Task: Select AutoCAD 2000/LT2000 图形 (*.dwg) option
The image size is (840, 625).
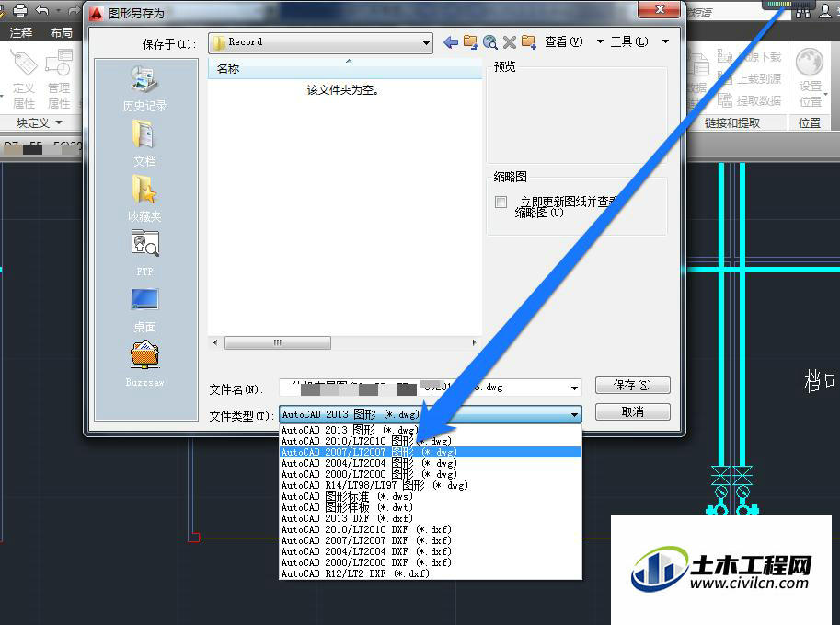Action: click(x=431, y=474)
